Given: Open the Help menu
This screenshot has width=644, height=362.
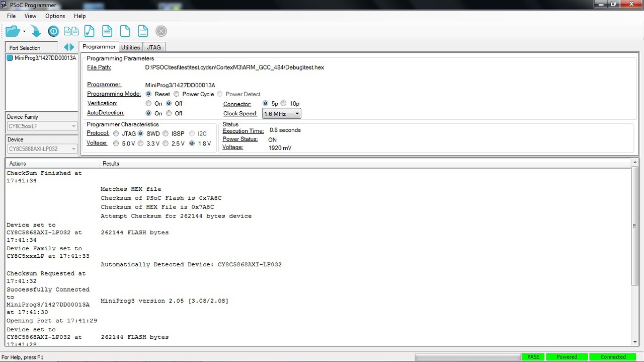Looking at the screenshot, I should (80, 16).
